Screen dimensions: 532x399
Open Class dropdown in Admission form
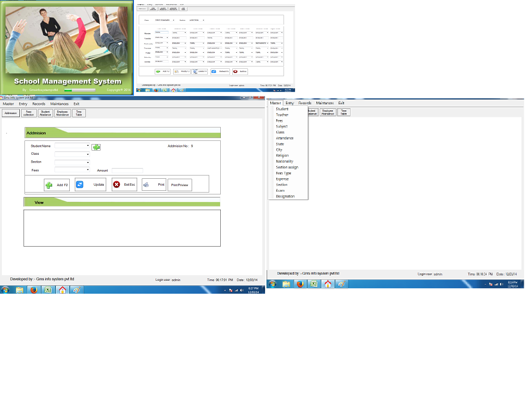tap(72, 154)
